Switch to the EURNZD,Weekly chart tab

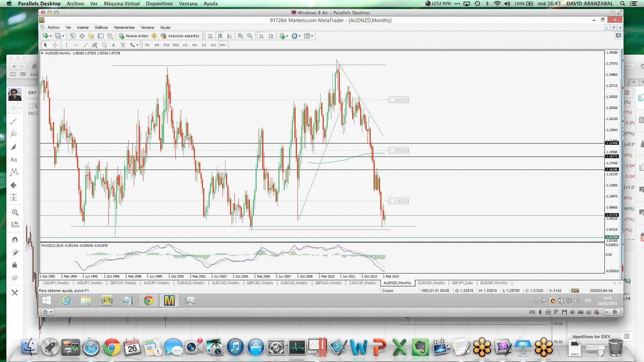(x=433, y=283)
